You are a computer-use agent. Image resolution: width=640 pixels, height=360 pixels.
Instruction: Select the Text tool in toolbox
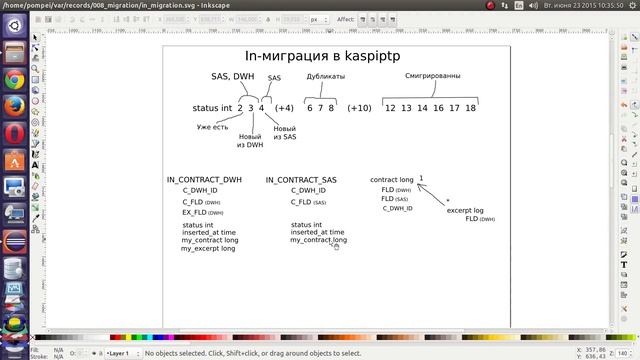point(35,165)
